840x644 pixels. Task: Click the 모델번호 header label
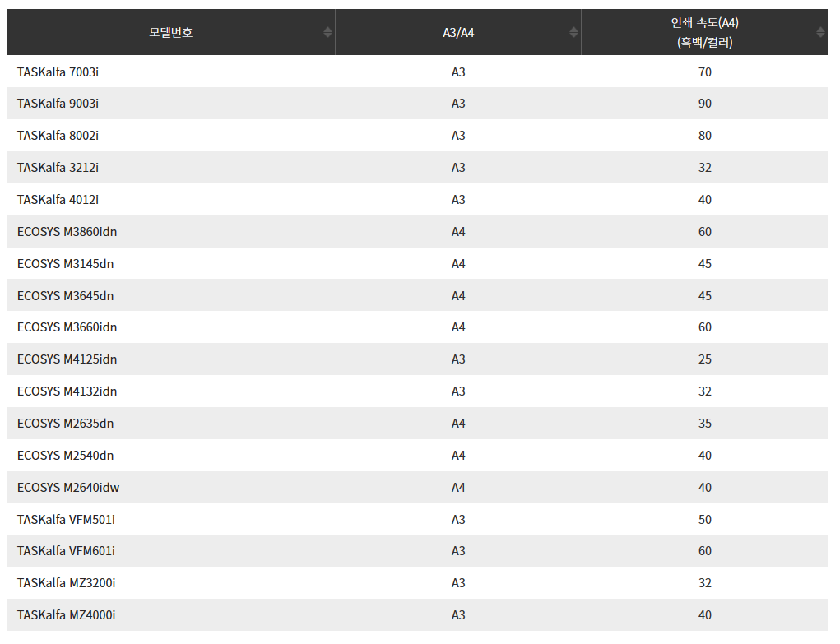[171, 33]
